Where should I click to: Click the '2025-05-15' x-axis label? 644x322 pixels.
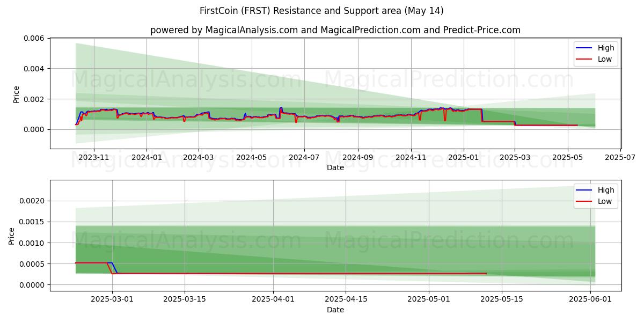click(x=502, y=300)
